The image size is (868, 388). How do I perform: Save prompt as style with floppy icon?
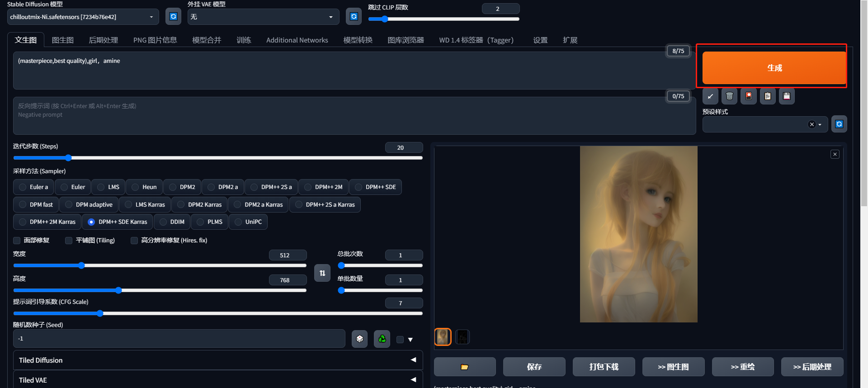click(x=787, y=96)
